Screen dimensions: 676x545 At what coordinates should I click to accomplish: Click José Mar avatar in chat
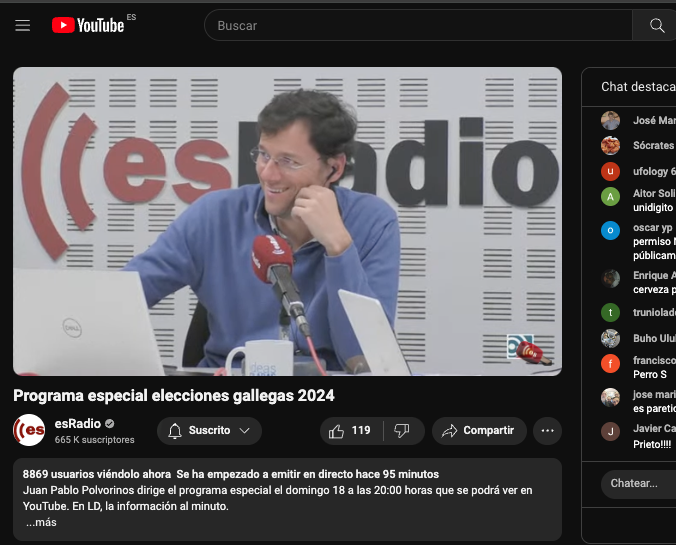coord(610,121)
